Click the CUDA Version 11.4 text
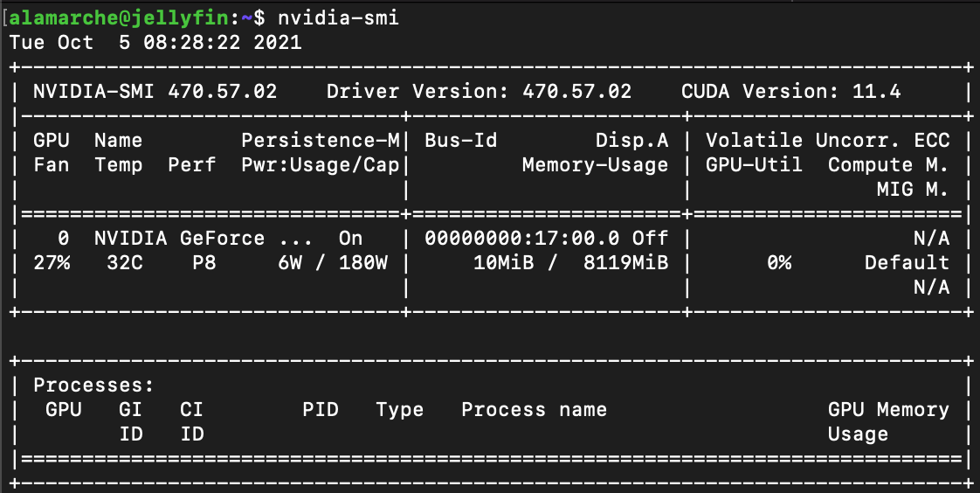Image resolution: width=980 pixels, height=493 pixels. pos(790,92)
